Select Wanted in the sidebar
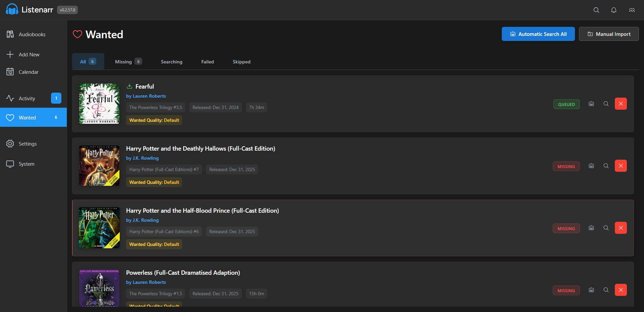The width and height of the screenshot is (644, 312). pos(34,117)
